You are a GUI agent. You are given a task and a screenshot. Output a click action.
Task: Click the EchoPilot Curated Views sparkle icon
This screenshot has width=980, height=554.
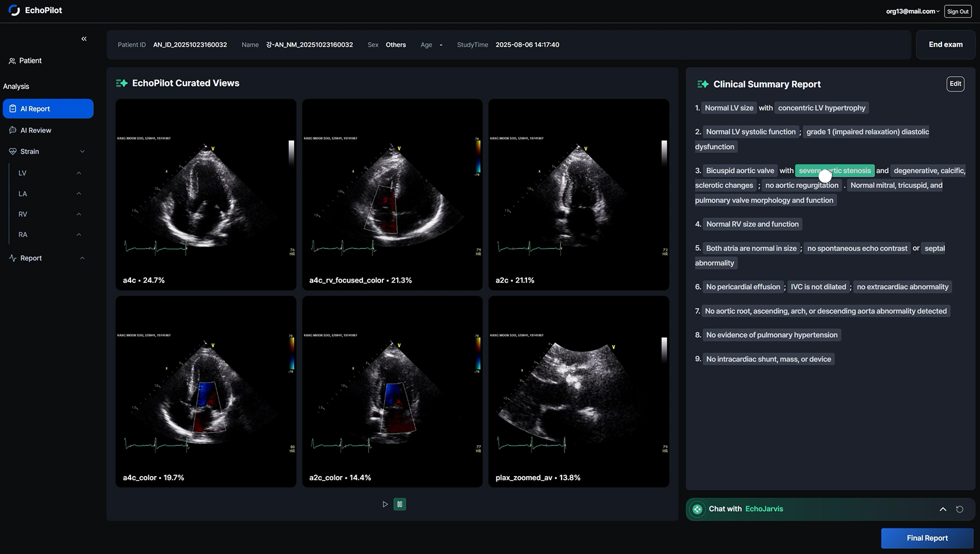[121, 83]
